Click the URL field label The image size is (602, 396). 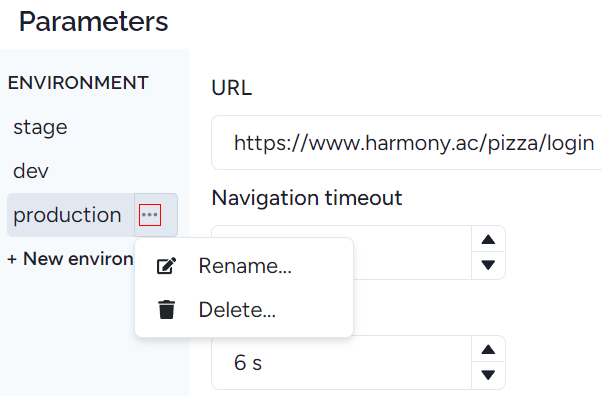(x=232, y=88)
